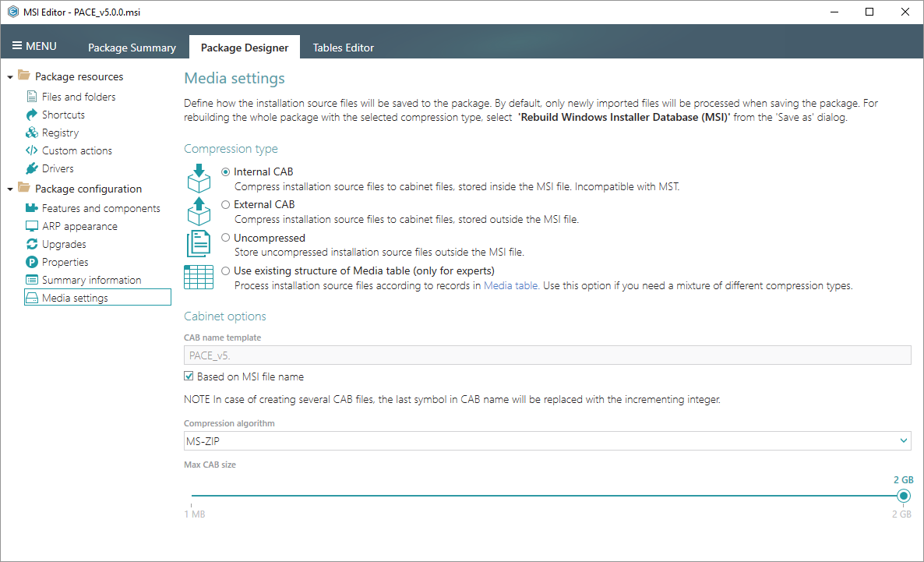This screenshot has height=562, width=924.
Task: Open Files and folders in the tree
Action: [x=79, y=97]
